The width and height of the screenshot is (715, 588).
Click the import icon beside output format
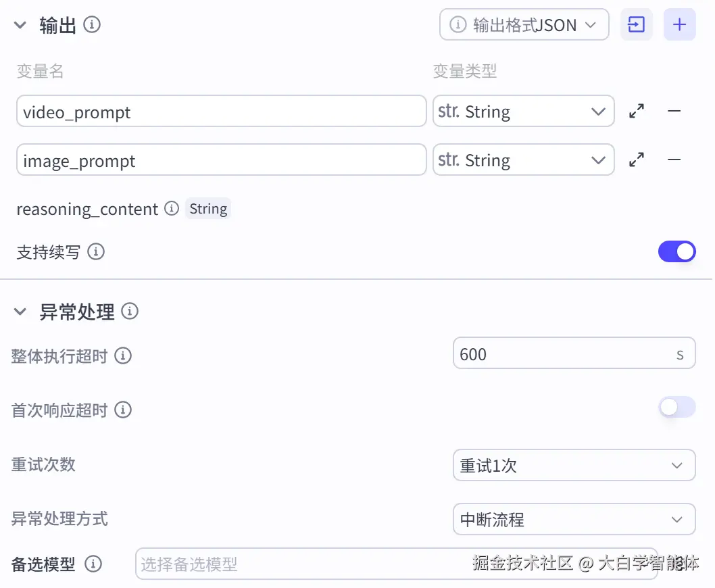pos(636,25)
